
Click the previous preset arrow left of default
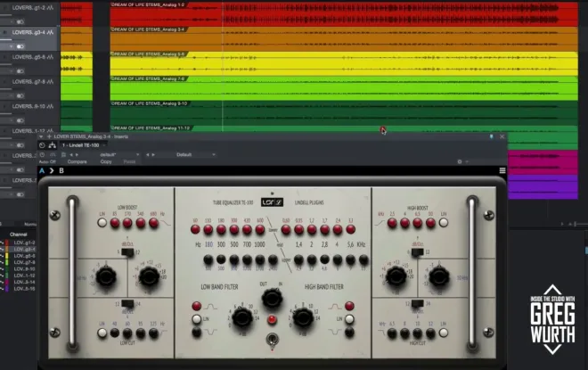71,154
